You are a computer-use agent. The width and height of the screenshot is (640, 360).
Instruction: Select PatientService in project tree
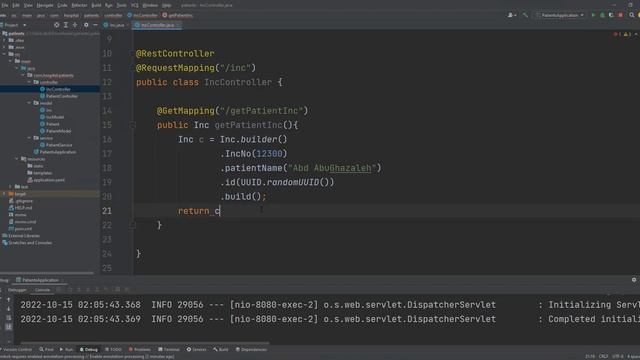[x=56, y=145]
